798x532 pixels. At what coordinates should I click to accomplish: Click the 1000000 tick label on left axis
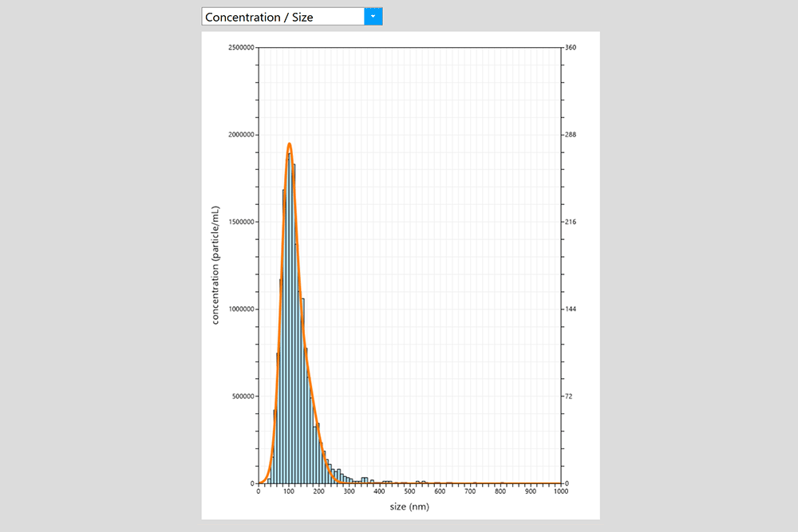point(239,309)
